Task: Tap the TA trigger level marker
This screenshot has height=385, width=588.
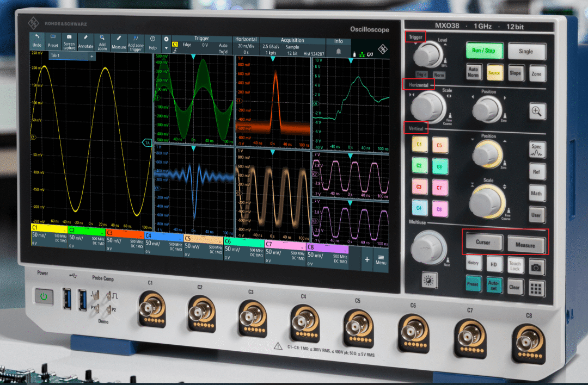Action: pos(147,142)
